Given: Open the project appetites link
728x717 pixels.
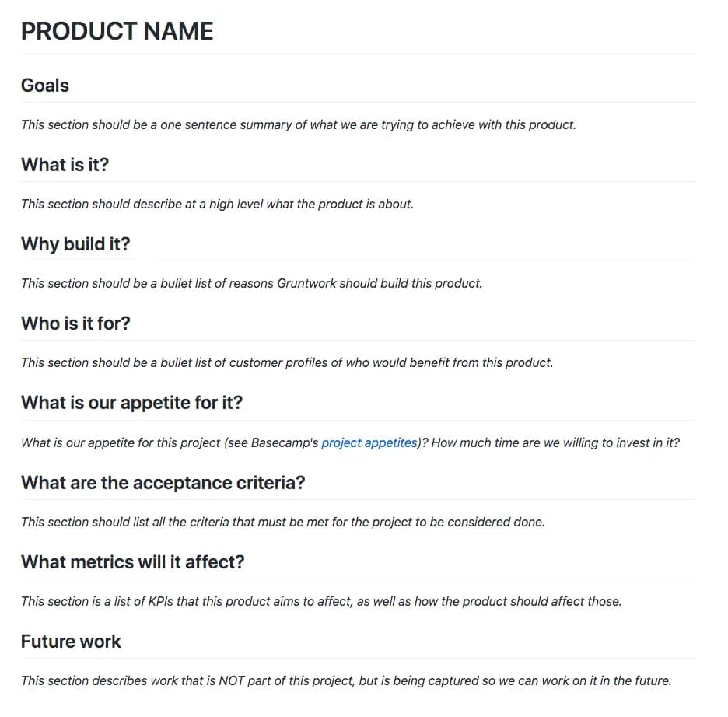Looking at the screenshot, I should (x=369, y=442).
